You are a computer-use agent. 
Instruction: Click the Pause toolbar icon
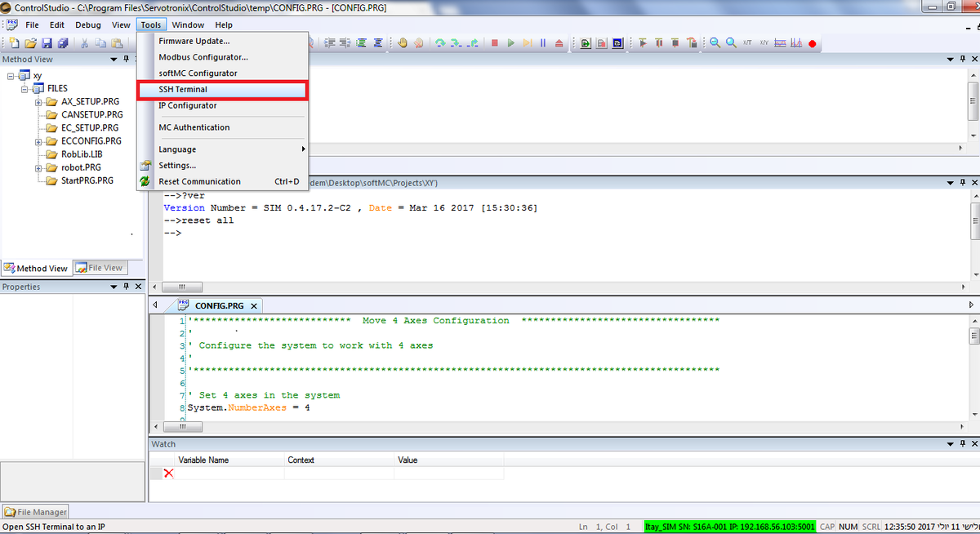[x=543, y=43]
